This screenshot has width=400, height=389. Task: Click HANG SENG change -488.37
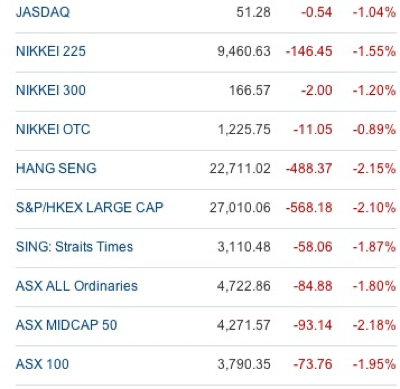click(309, 168)
